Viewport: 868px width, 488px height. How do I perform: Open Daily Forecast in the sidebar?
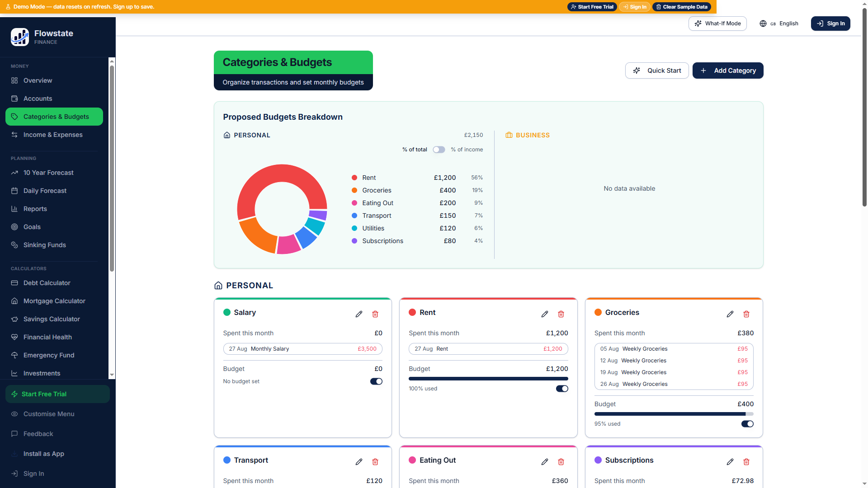pyautogui.click(x=54, y=191)
